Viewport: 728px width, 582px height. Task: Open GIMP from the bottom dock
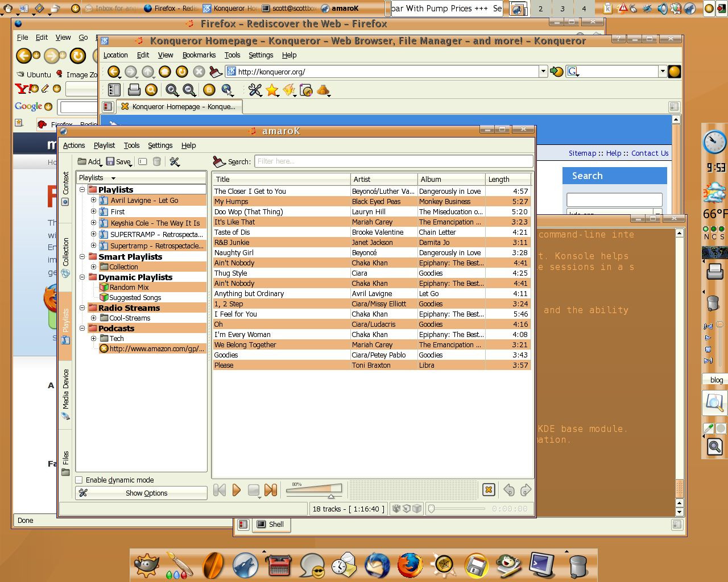click(x=146, y=565)
